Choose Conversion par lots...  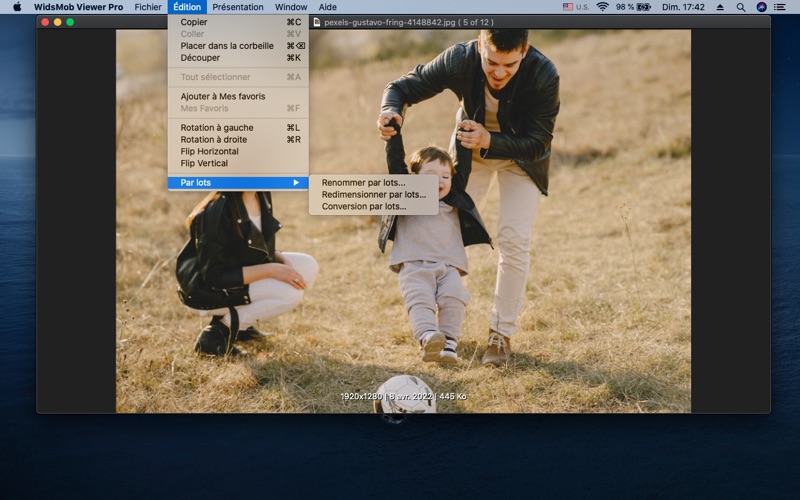coord(373,207)
